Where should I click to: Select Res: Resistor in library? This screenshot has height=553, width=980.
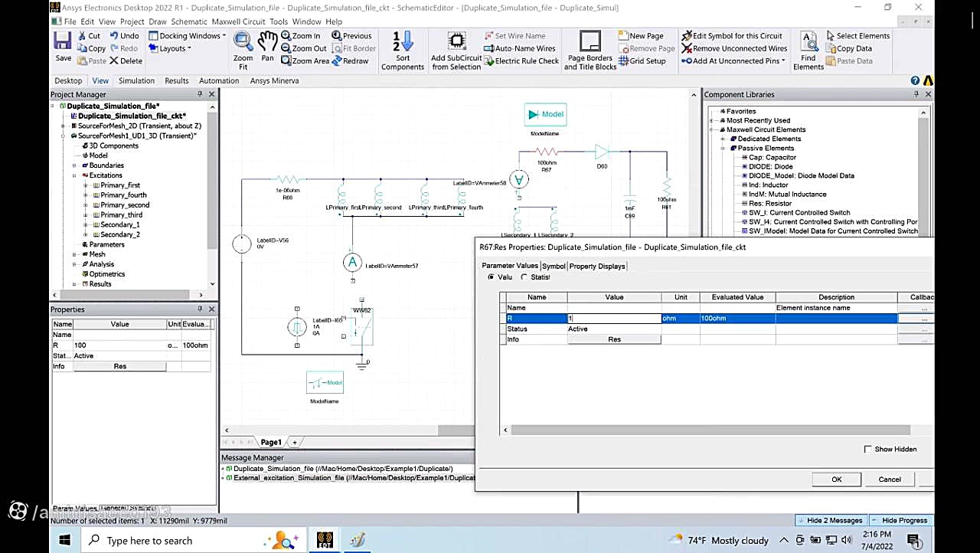[x=770, y=203]
